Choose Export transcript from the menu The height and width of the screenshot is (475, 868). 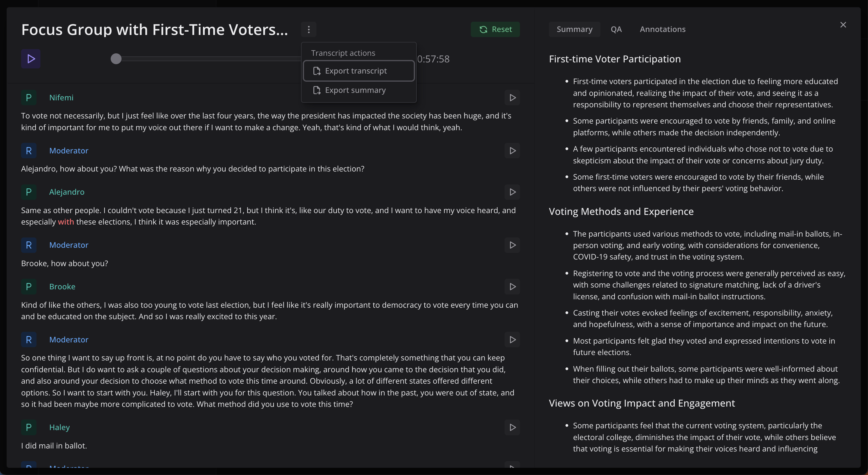coord(359,71)
